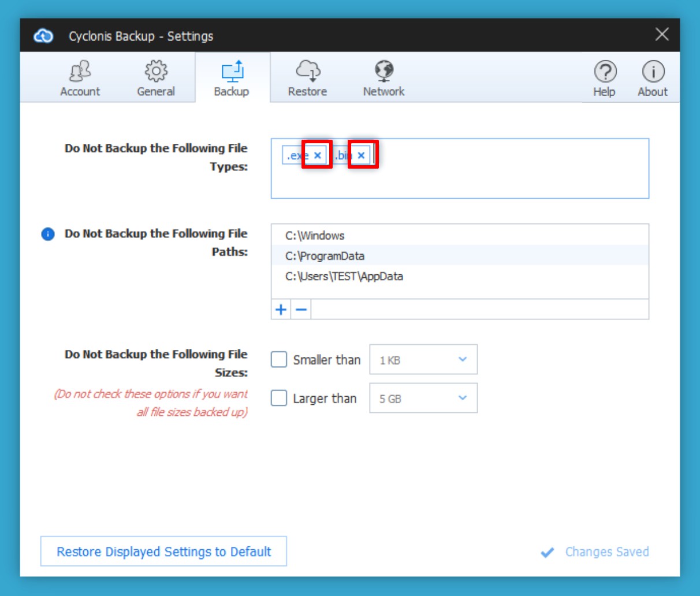Click the plus icon to add path

click(281, 310)
